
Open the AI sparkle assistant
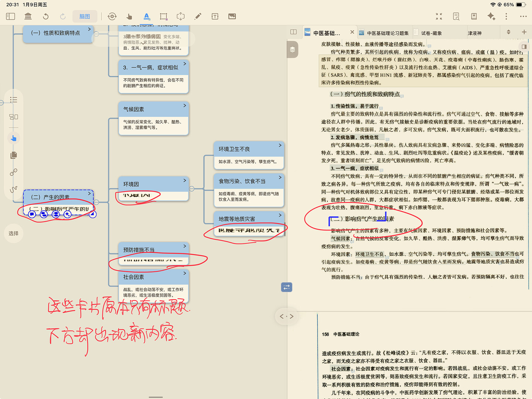coord(491,16)
